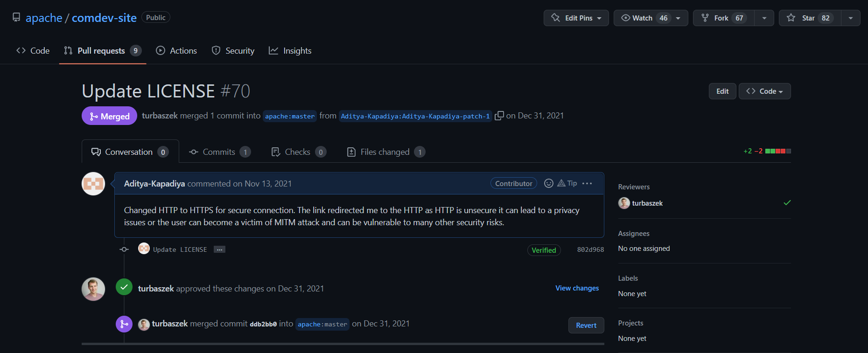Image resolution: width=868 pixels, height=353 pixels.
Task: Open the comdev-site repository link
Action: [104, 18]
